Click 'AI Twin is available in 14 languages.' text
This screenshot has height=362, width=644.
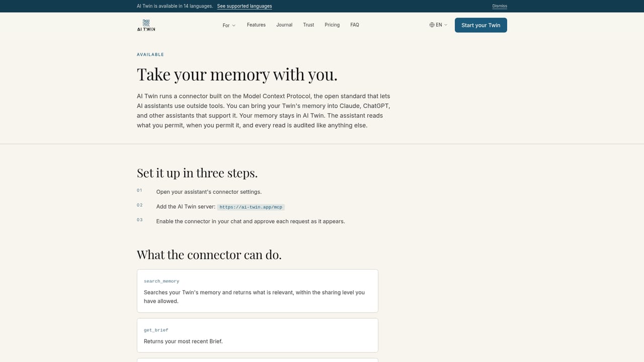(175, 6)
